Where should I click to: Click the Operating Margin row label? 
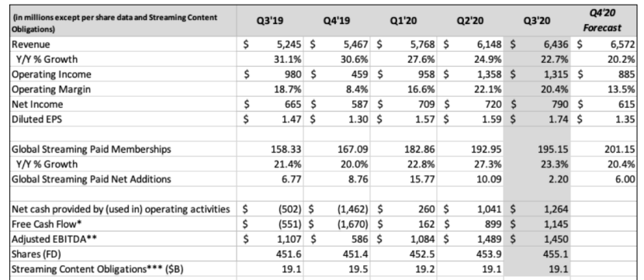(51, 89)
